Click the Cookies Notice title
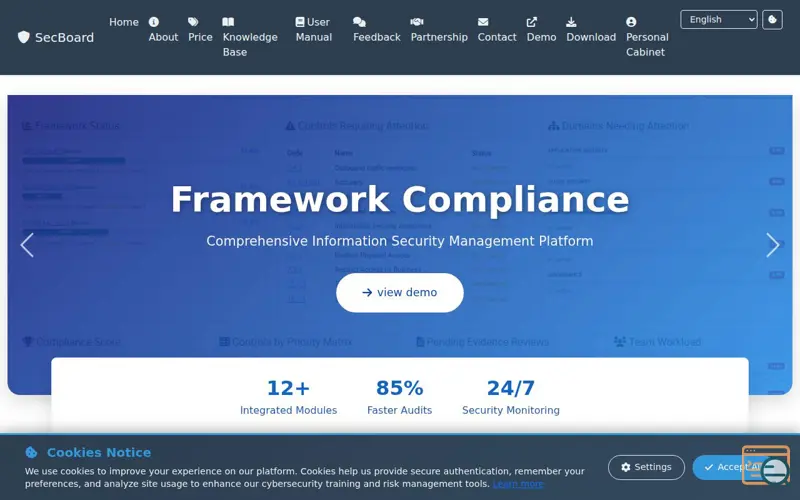This screenshot has width=800, height=500. pos(99,453)
